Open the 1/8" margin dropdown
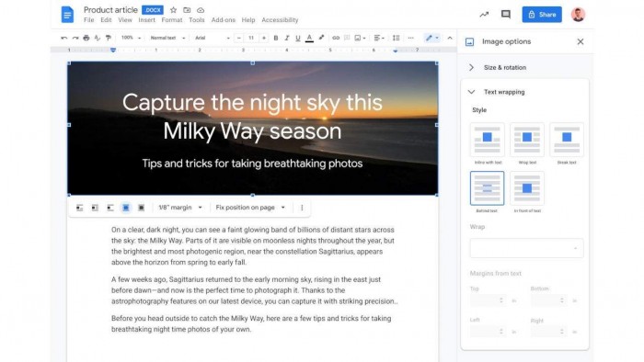The image size is (644, 362). (180, 208)
